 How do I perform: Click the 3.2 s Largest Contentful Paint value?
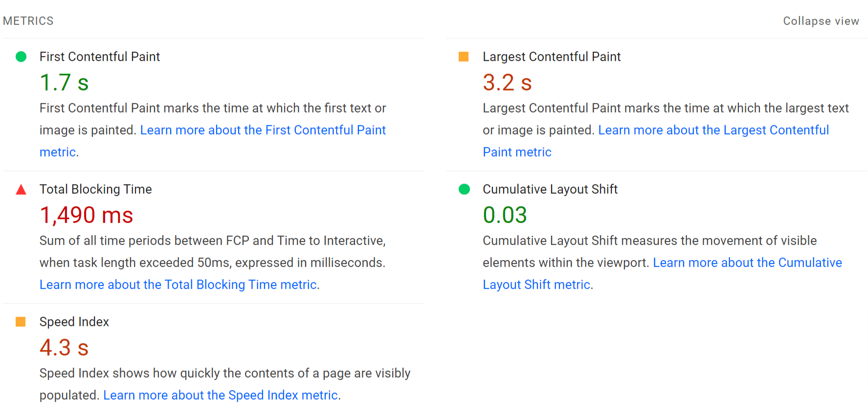click(x=507, y=83)
